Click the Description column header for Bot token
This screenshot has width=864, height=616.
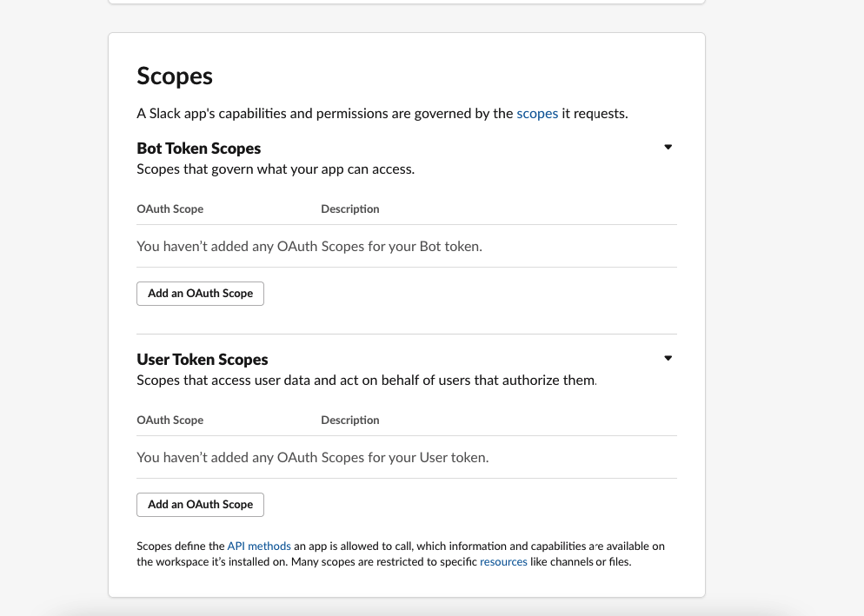349,209
